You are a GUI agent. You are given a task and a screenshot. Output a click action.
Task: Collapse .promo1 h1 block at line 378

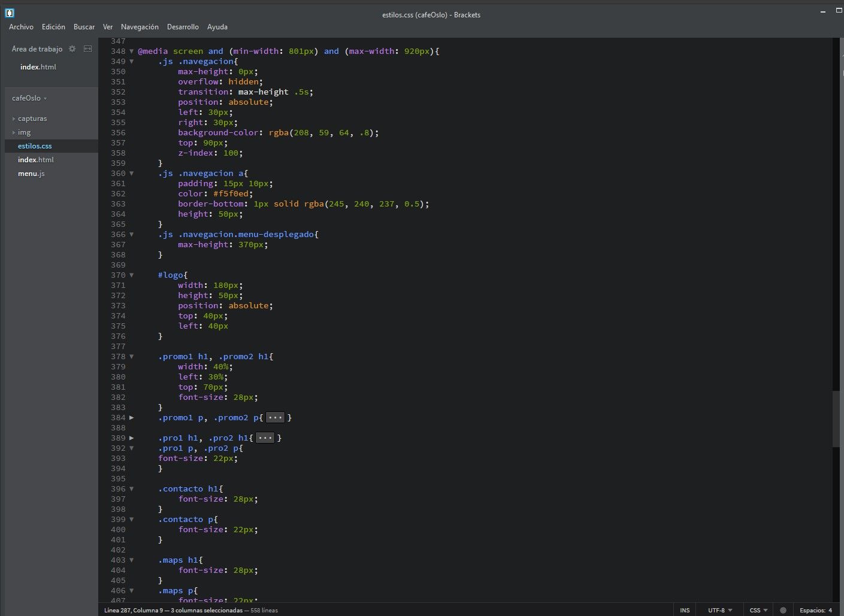[132, 357]
